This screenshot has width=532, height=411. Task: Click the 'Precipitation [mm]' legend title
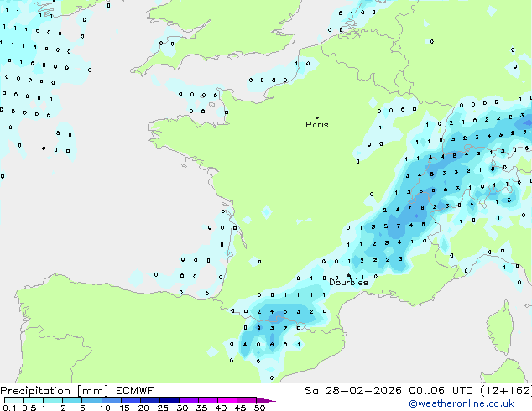click(x=55, y=391)
